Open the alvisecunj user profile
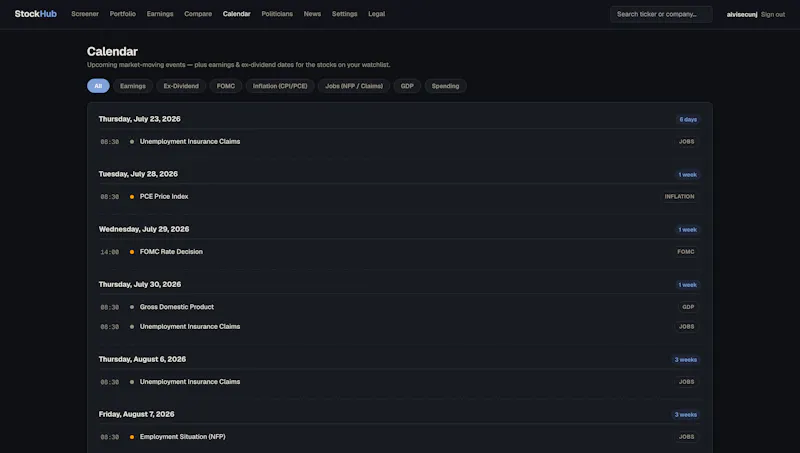The width and height of the screenshot is (800, 453). 742,14
